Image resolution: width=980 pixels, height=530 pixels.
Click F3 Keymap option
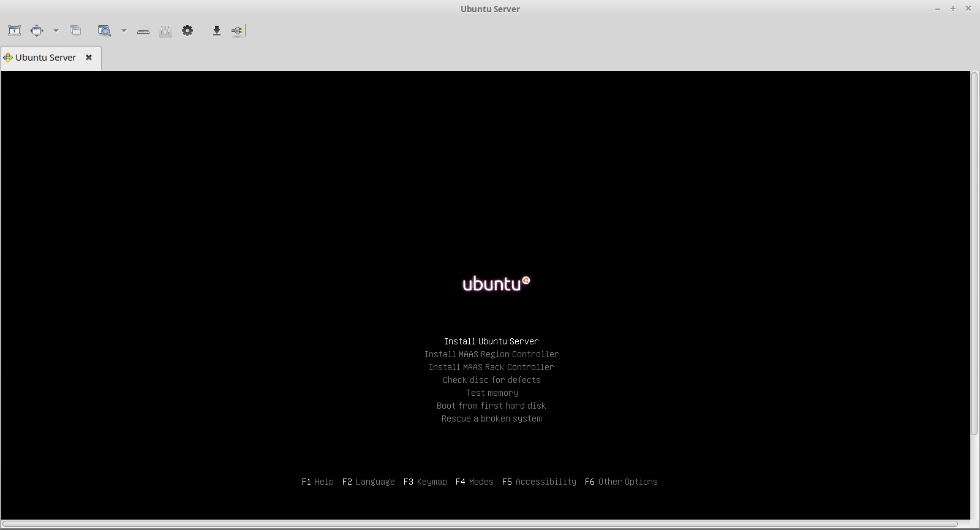[425, 482]
